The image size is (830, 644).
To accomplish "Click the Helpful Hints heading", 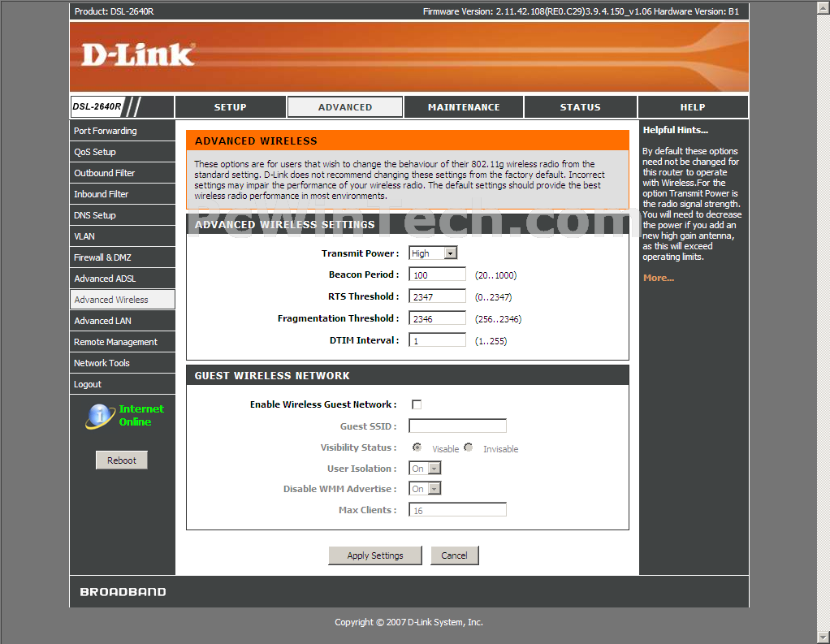I will 675,130.
